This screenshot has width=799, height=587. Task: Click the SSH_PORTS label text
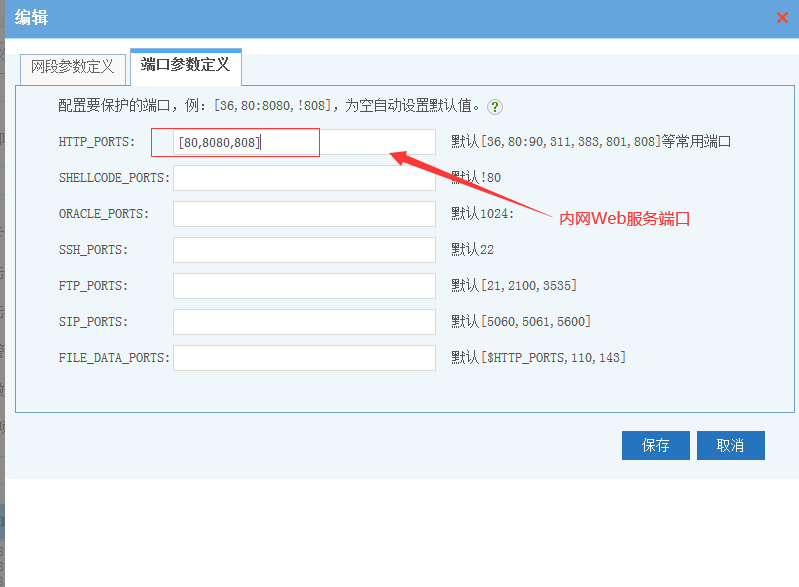[x=93, y=250]
